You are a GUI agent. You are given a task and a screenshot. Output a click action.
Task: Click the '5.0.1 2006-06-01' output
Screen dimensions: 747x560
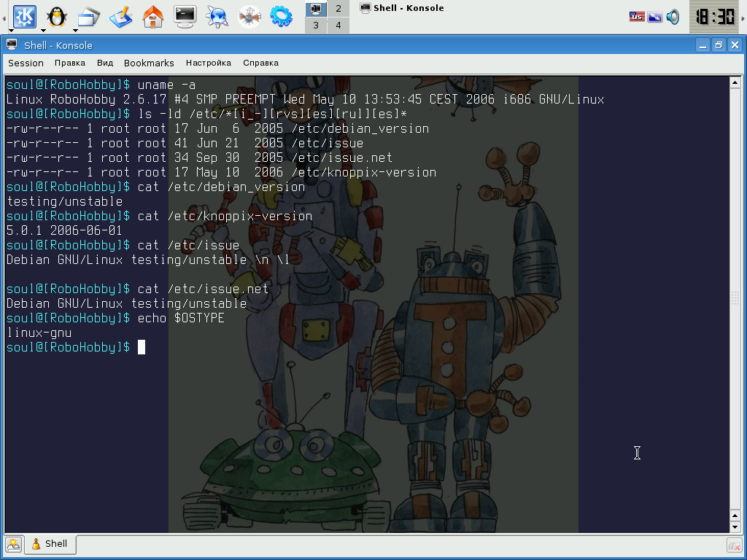[64, 230]
